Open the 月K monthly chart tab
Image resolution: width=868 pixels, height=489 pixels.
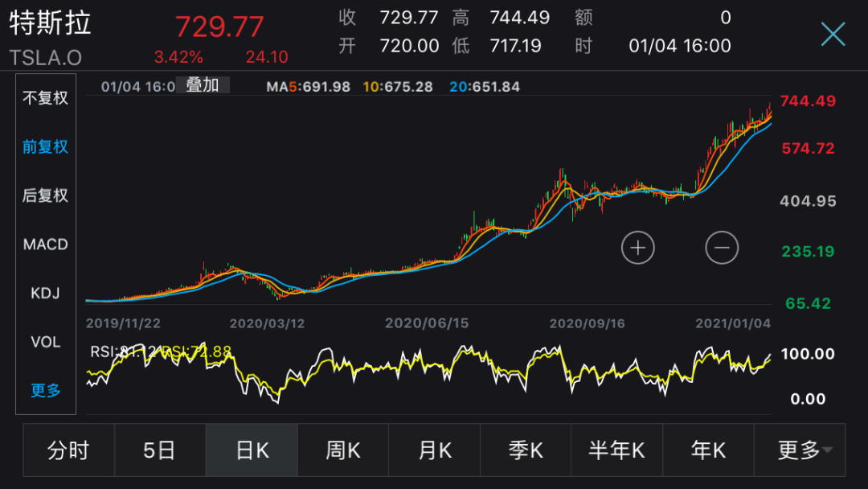point(435,450)
